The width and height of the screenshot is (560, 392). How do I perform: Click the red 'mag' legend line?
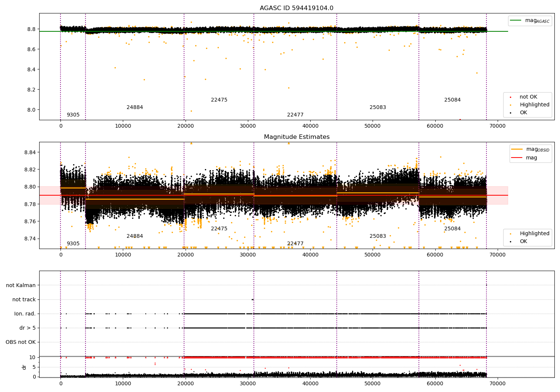[517, 158]
